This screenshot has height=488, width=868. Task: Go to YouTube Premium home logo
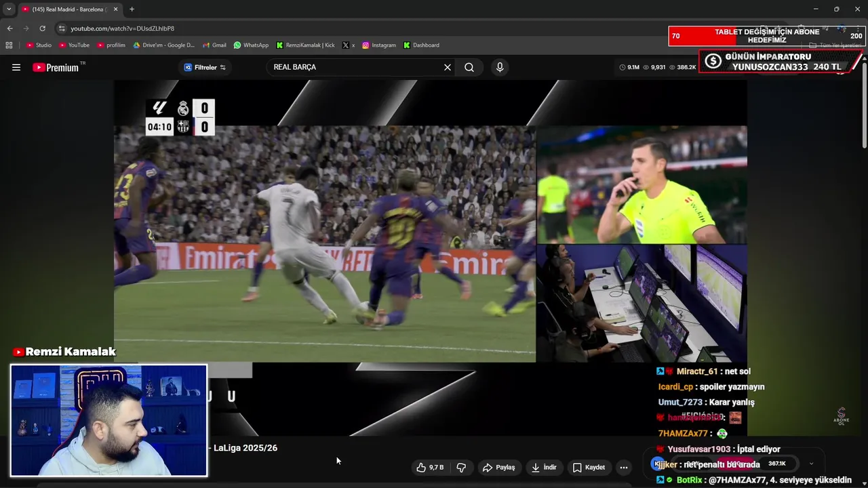56,67
